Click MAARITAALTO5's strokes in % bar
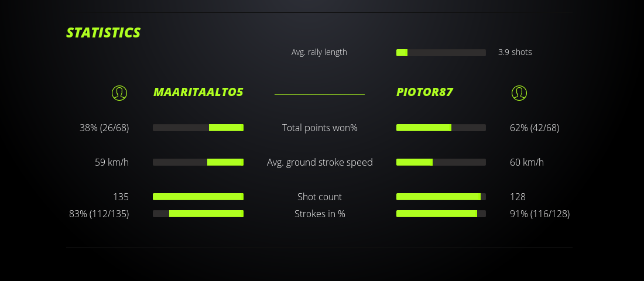Screen dimensions: 644x281 (x=198, y=214)
